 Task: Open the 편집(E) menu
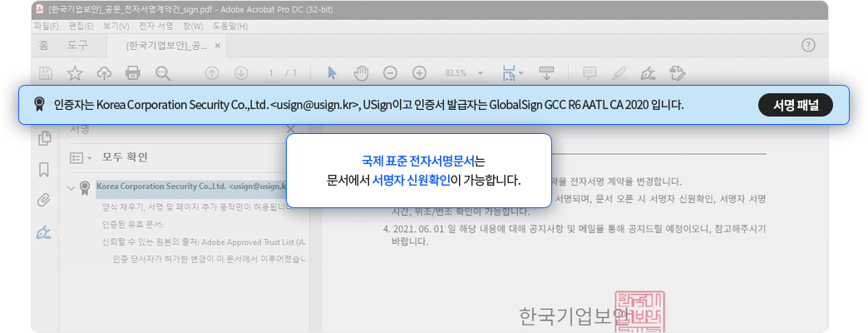(81, 26)
